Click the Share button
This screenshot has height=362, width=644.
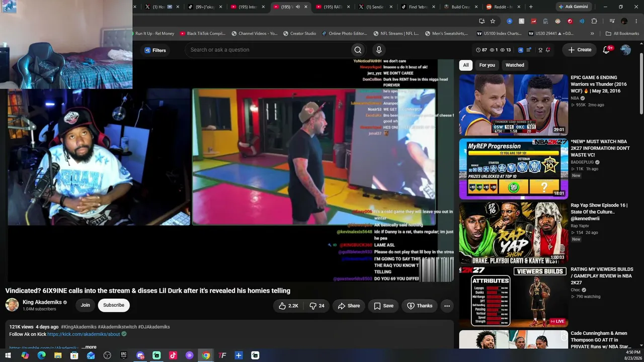349,306
